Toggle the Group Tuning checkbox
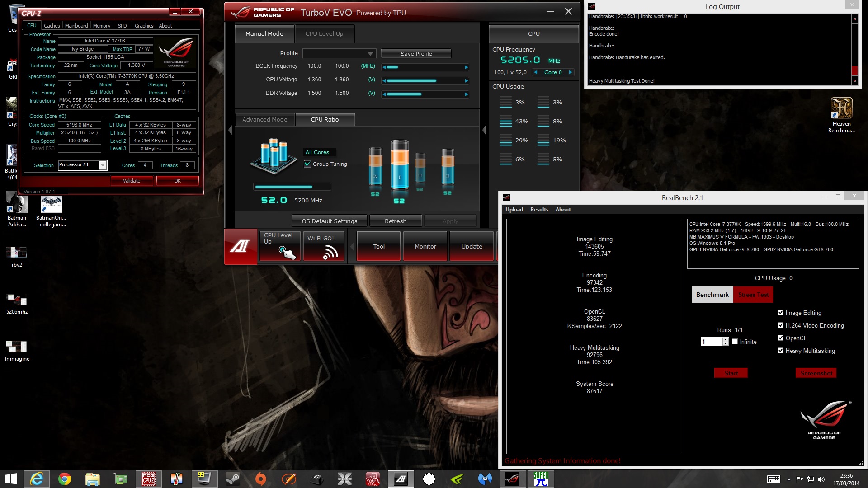The width and height of the screenshot is (868, 488). pos(308,164)
